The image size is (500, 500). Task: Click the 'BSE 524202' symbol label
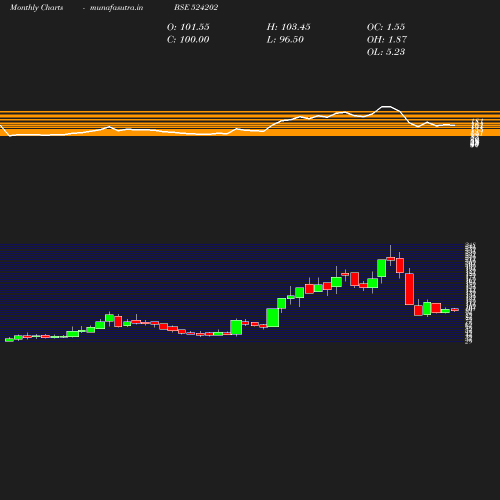[x=196, y=7]
